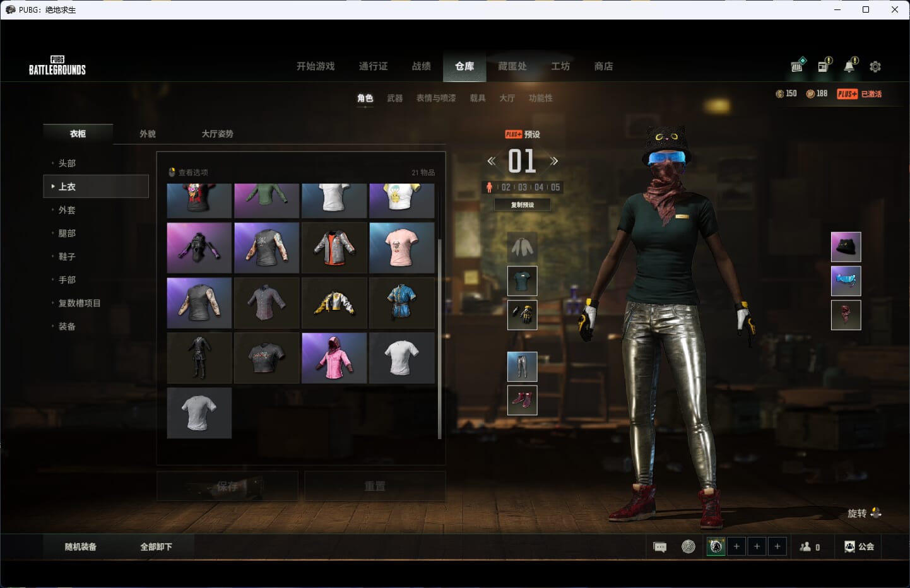
Task: Open the friends list icon showing 0
Action: click(810, 547)
